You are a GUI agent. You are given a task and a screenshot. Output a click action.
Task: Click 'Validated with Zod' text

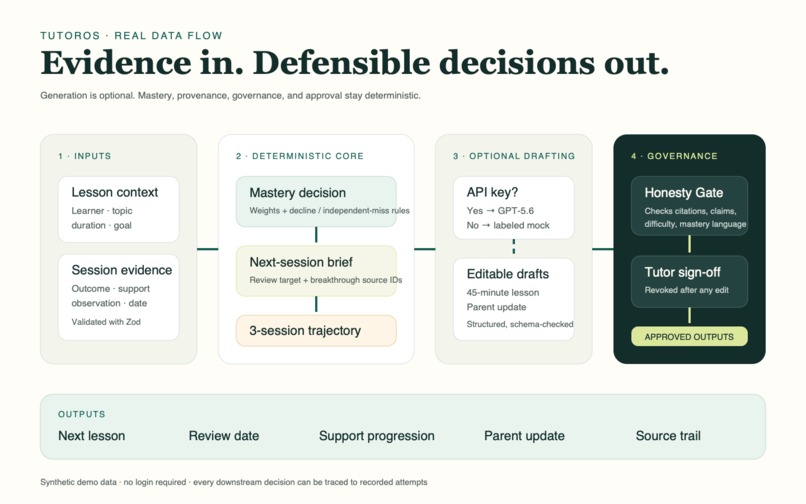click(x=106, y=322)
